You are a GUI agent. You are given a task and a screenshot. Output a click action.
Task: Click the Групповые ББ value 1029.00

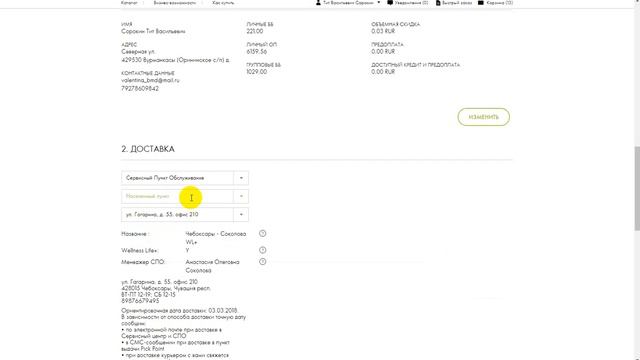pos(256,72)
